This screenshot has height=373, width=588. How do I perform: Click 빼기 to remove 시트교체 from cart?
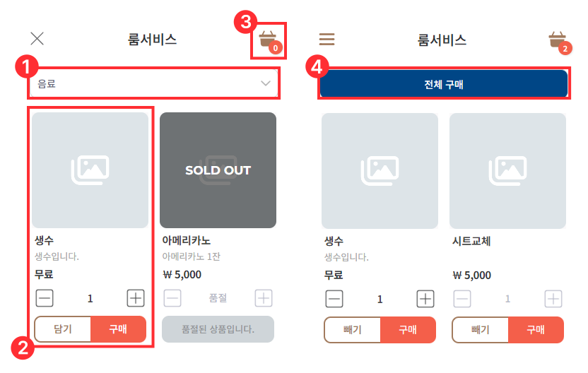480,330
